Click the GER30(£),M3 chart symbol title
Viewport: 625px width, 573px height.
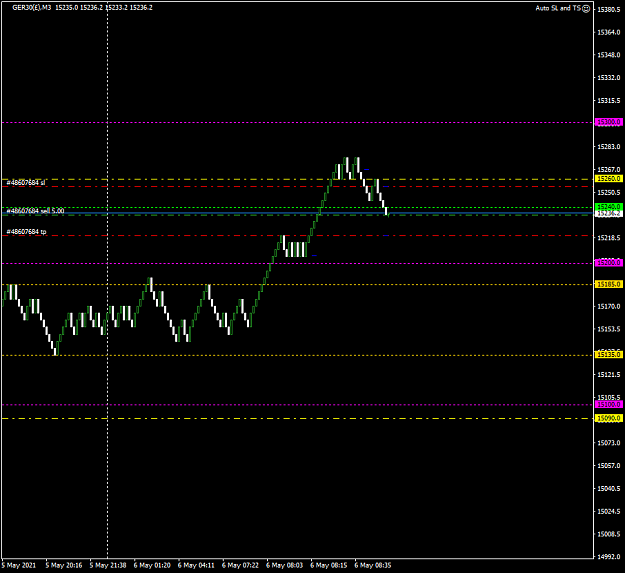[x=31, y=8]
